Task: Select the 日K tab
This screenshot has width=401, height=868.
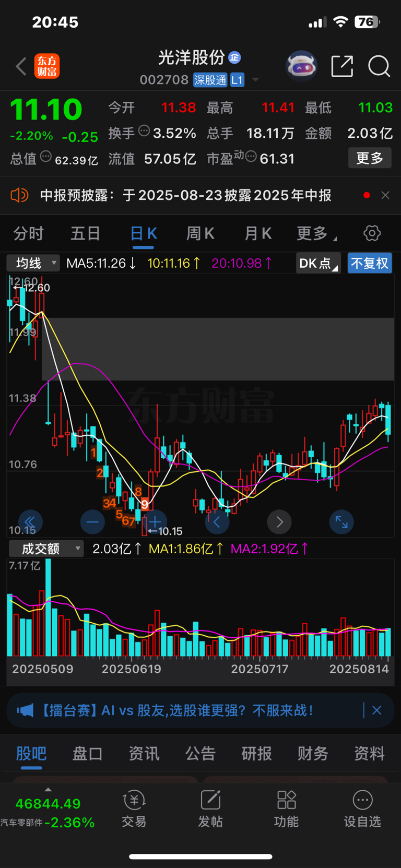Action: point(143,233)
